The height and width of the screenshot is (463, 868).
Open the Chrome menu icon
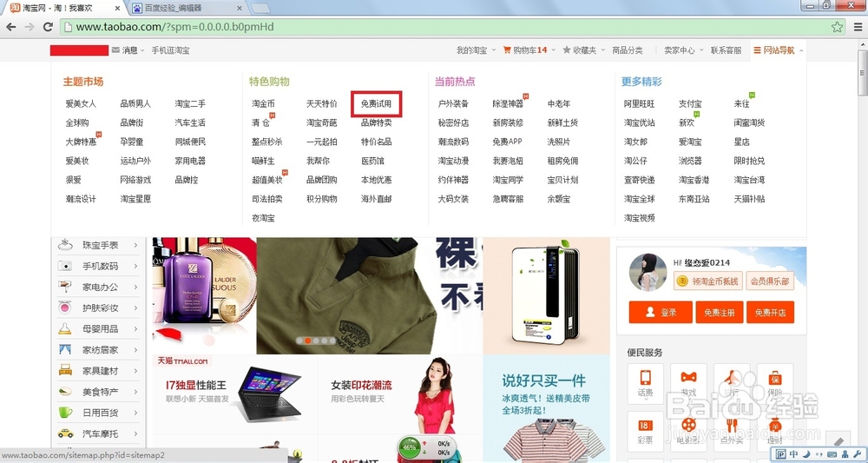point(857,27)
